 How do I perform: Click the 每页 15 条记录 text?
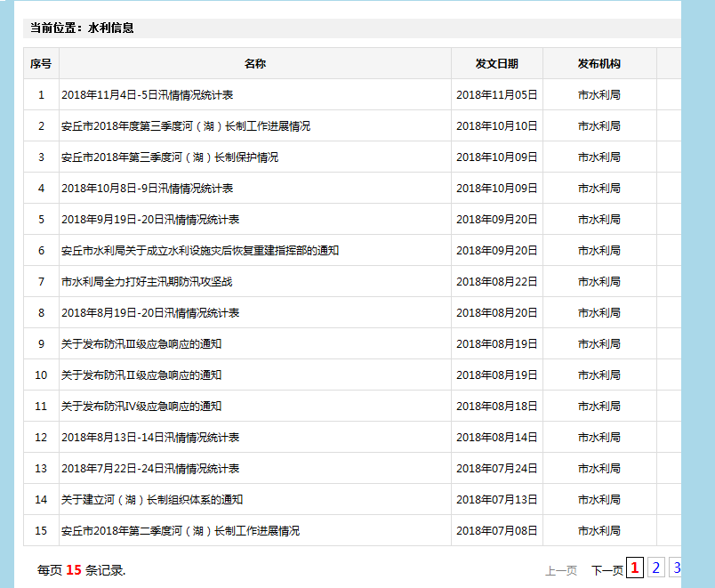[x=81, y=570]
